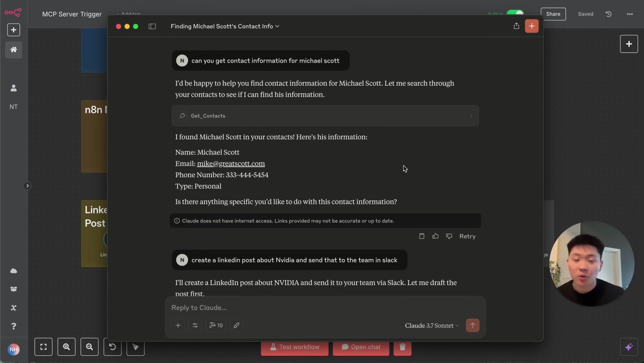Open the tools list showing 10

click(216, 325)
